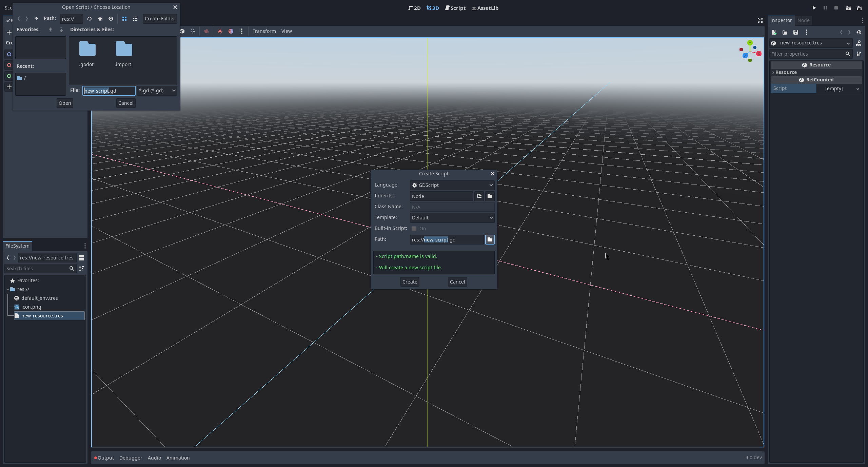This screenshot has width=868, height=467.
Task: Refresh the file dialog listing
Action: pyautogui.click(x=89, y=19)
